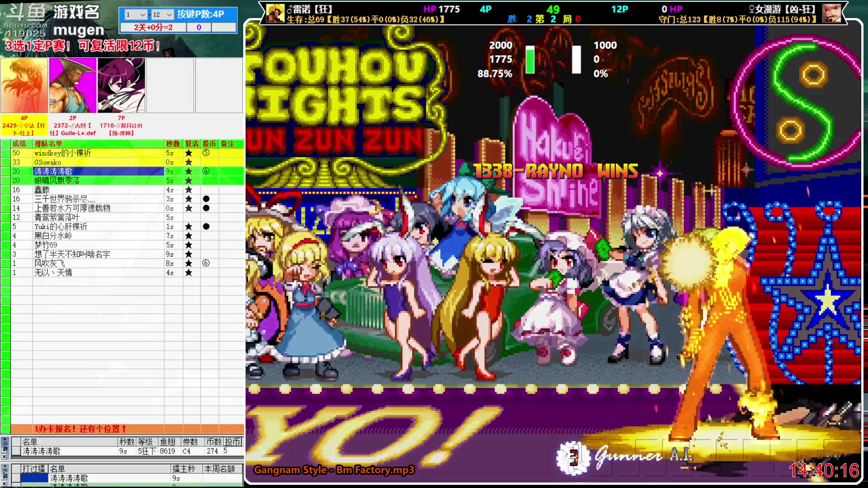Select the 7P purple-haired character portrait
Viewport: 868px width, 488px height.
click(x=121, y=85)
